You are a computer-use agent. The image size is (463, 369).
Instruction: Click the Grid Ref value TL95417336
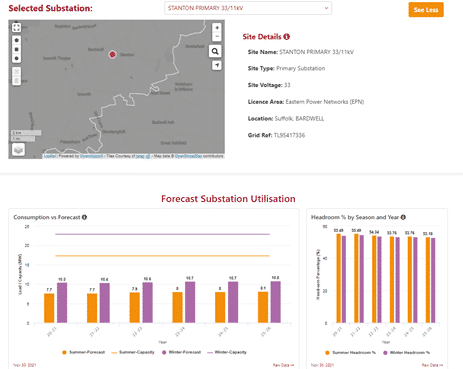[x=289, y=135]
